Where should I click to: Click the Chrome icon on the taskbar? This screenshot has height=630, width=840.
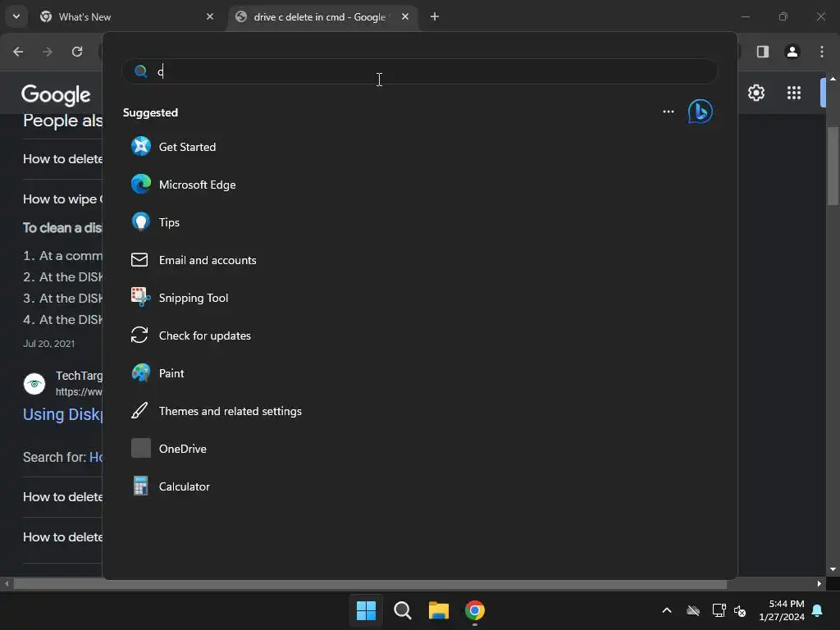point(475,610)
